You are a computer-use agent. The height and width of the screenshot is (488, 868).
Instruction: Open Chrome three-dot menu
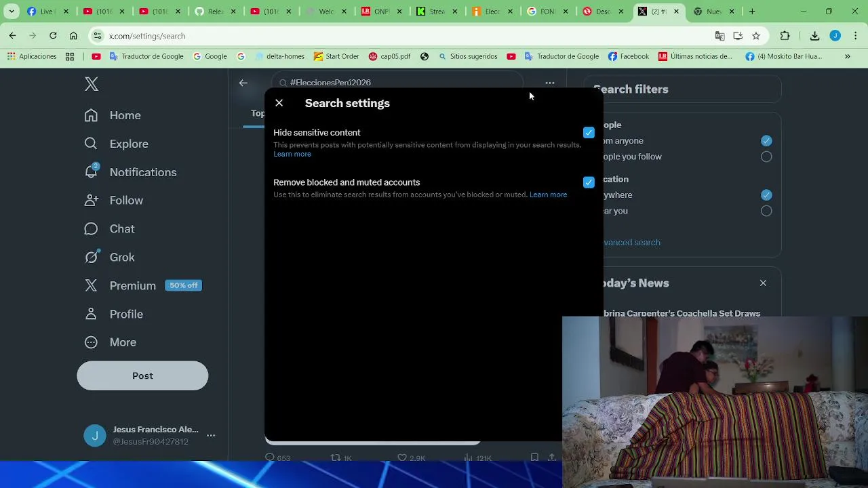856,36
